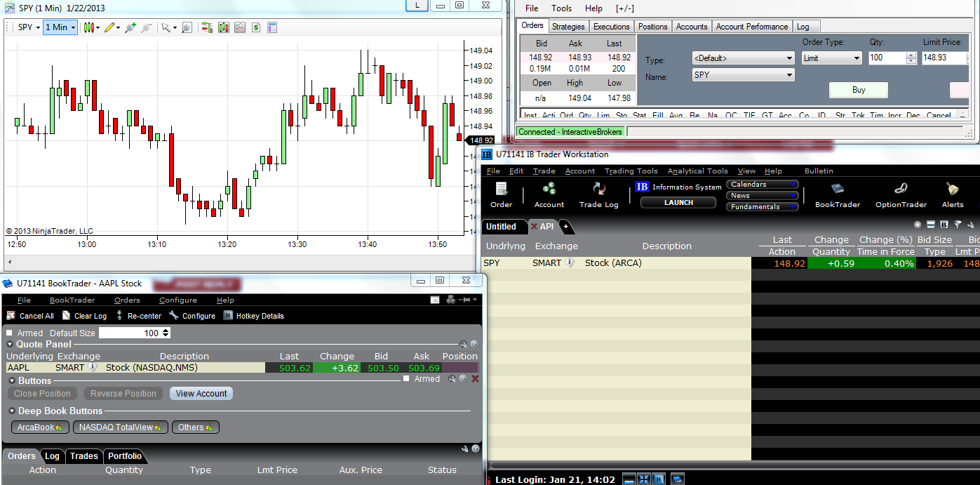Open BookTrader from TWS toolbar
The height and width of the screenshot is (485, 980).
pos(838,195)
